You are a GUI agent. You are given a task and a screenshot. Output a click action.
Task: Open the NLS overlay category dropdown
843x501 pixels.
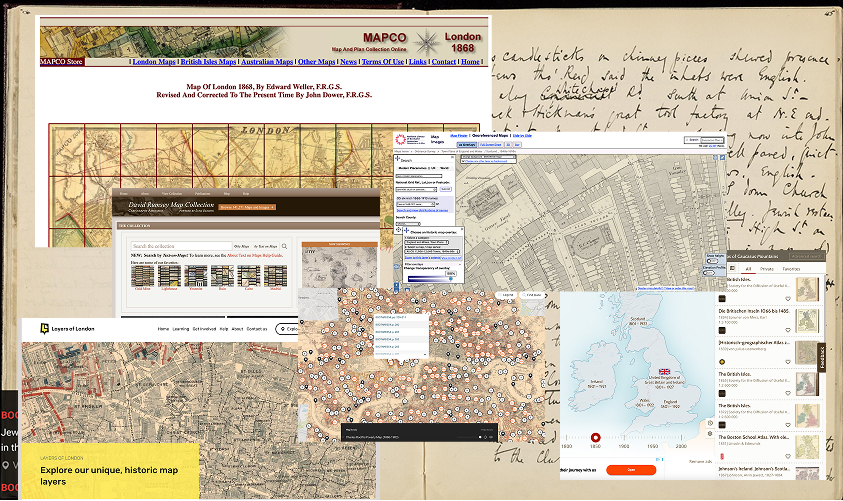coord(426,242)
